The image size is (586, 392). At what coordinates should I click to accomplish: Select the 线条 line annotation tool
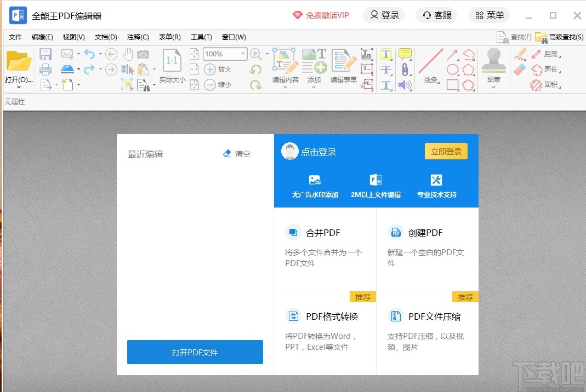[x=430, y=61]
